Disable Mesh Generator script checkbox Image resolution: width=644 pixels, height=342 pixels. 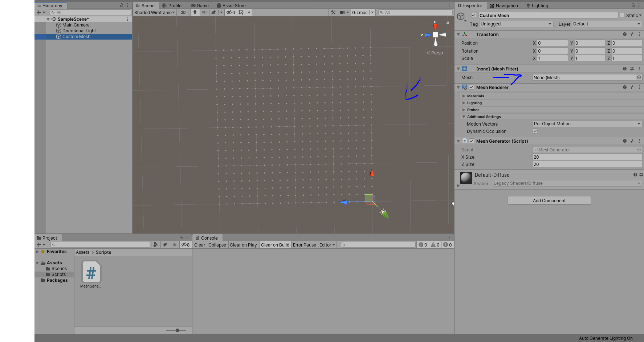click(472, 141)
